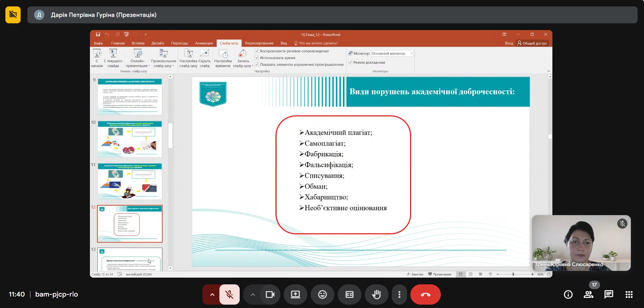The height and width of the screenshot is (308, 644).
Task: Open the chat with everyone panel
Action: click(609, 294)
